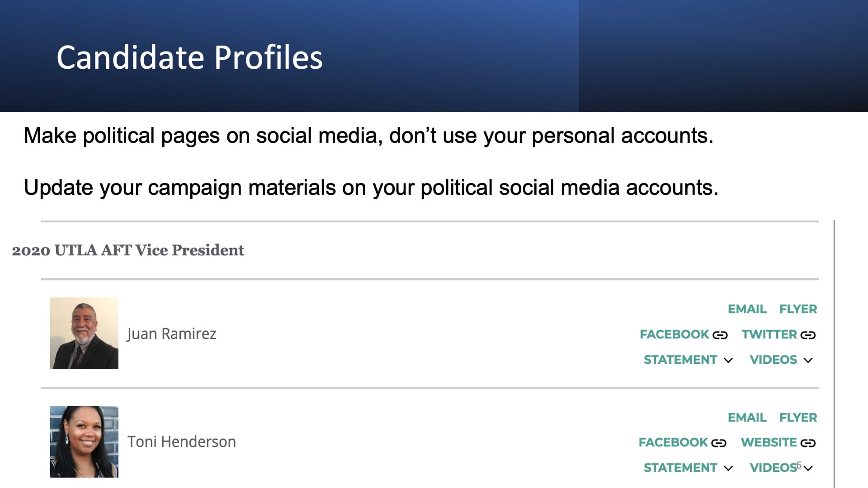
Task: Click link icon beside Juan Ramirez's Twitter
Action: 808,335
